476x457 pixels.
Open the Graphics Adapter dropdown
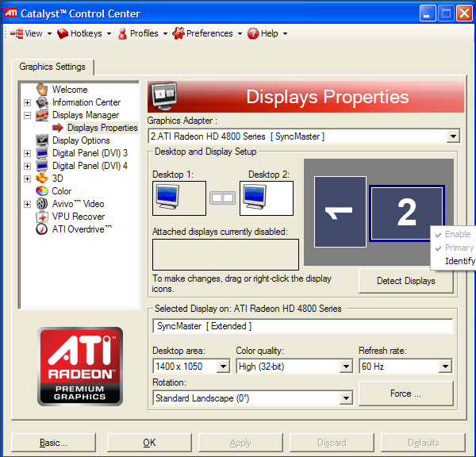453,136
